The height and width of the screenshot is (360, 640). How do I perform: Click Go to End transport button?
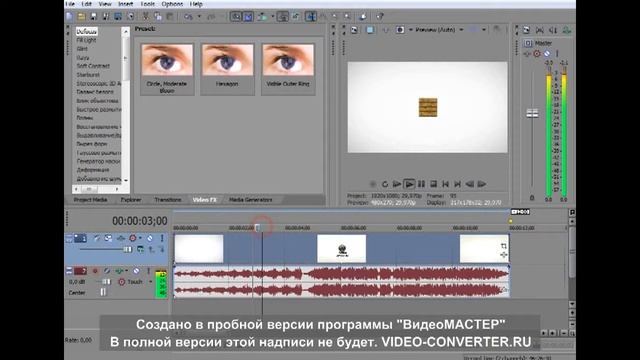458,184
